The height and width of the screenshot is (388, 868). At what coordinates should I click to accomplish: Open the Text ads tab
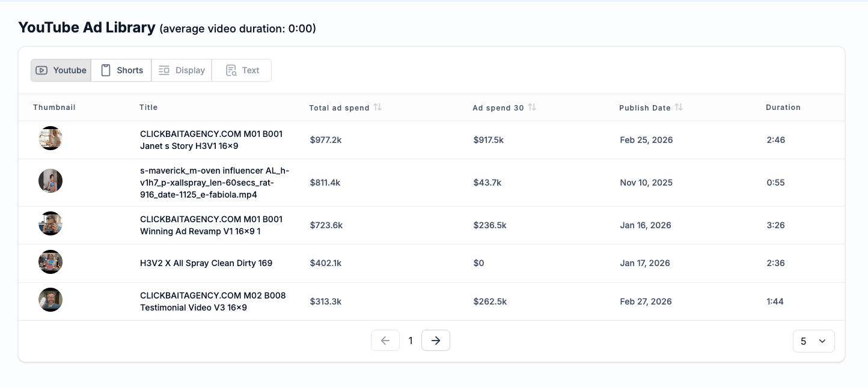tap(242, 70)
